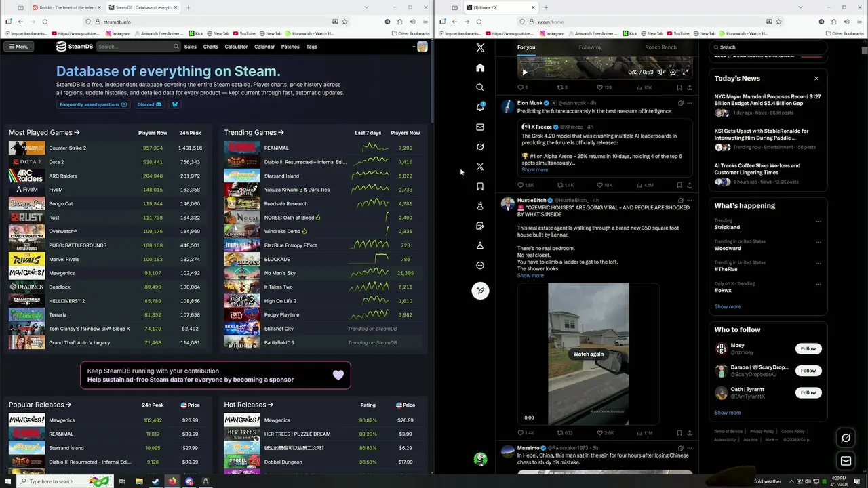Open Counter-Strike 2 row

(x=106, y=148)
